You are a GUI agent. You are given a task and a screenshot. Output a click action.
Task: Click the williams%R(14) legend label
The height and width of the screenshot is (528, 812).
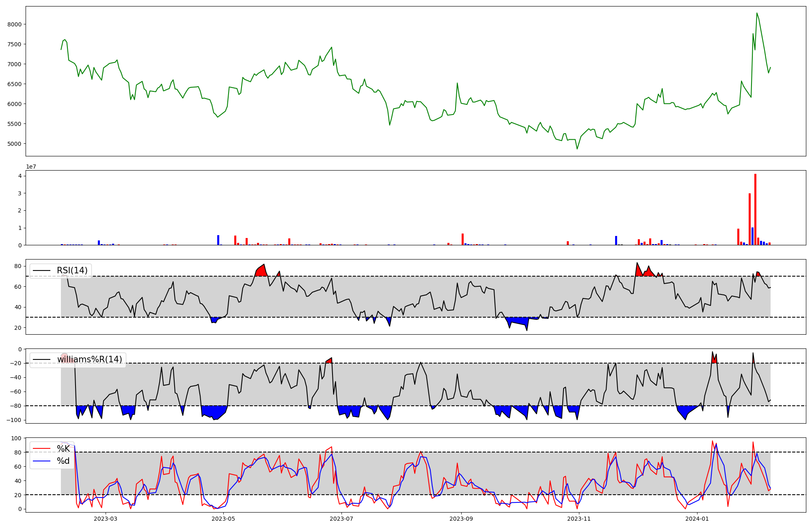(89, 359)
